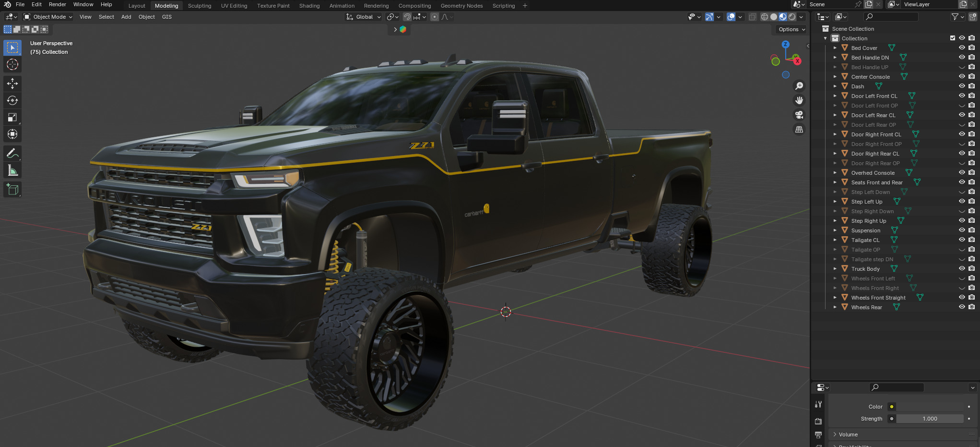Open the viewport Object menu
The image size is (980, 447).
pyautogui.click(x=146, y=17)
